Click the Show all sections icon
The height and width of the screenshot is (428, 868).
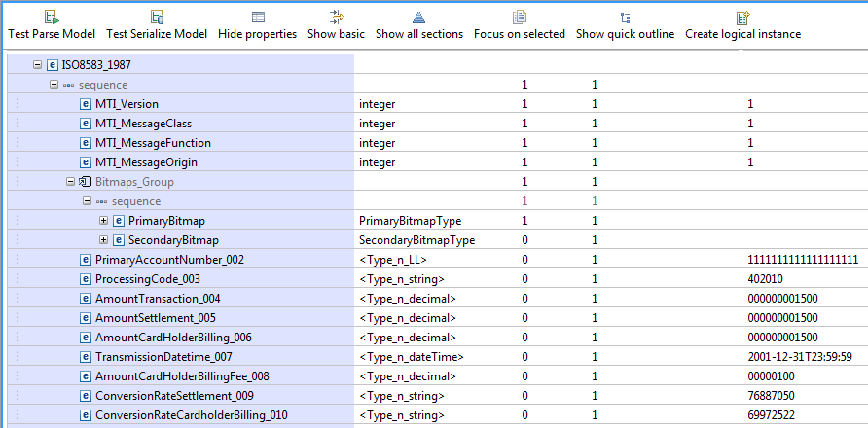pos(419,18)
